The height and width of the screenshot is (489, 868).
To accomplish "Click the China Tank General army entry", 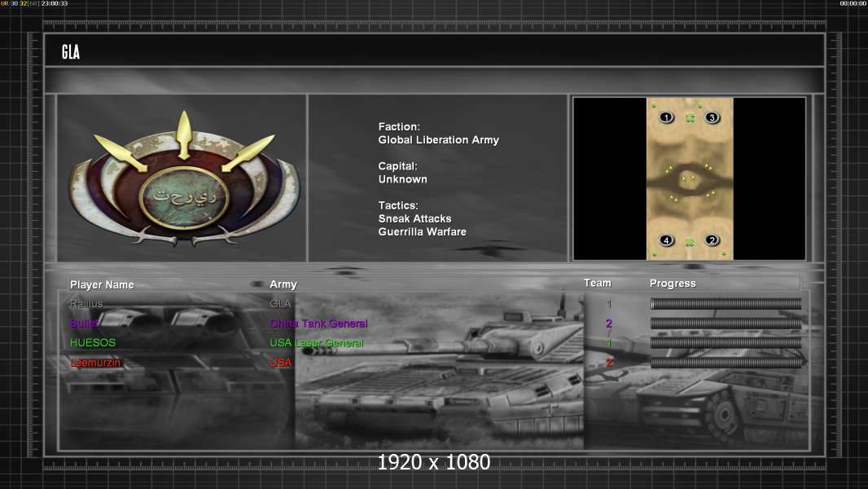I will pos(319,324).
